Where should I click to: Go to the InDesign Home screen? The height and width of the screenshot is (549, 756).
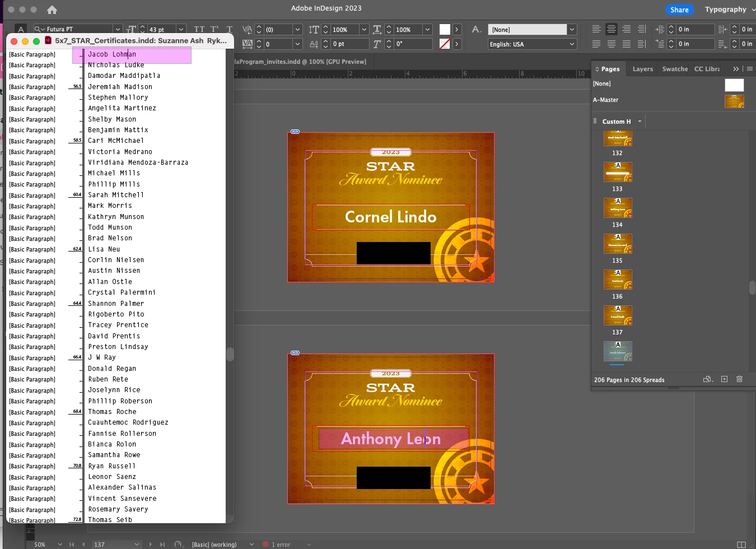(52, 10)
